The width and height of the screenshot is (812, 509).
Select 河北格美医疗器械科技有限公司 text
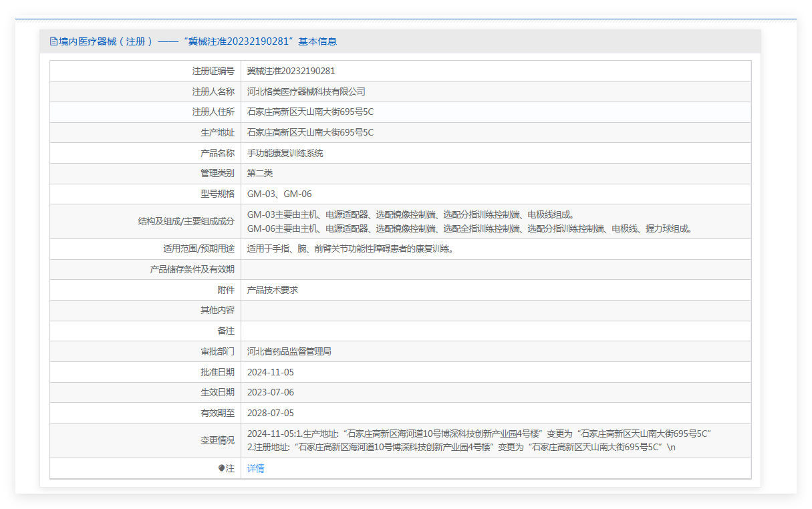[x=307, y=92]
